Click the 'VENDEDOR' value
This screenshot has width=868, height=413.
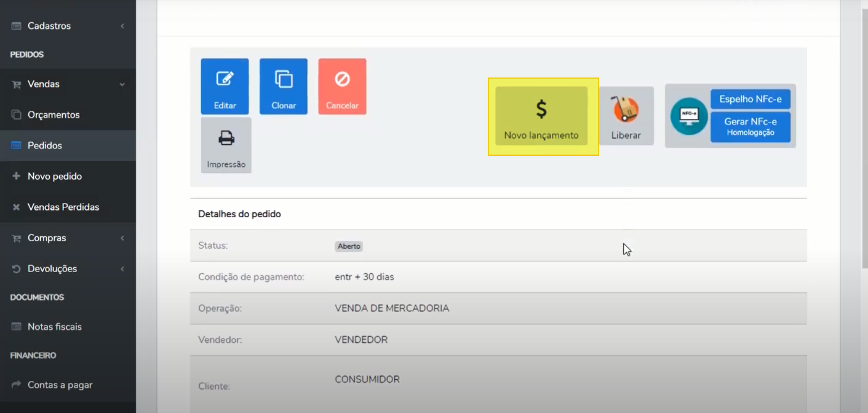[361, 340]
